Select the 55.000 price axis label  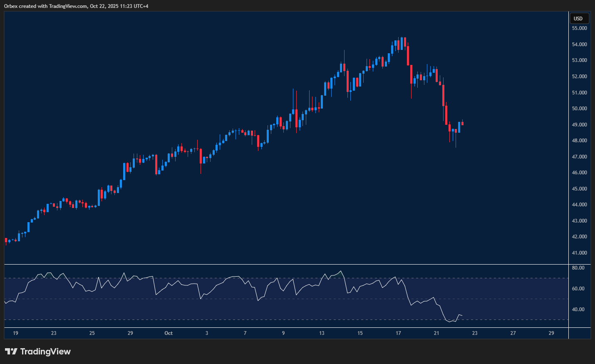coord(579,28)
